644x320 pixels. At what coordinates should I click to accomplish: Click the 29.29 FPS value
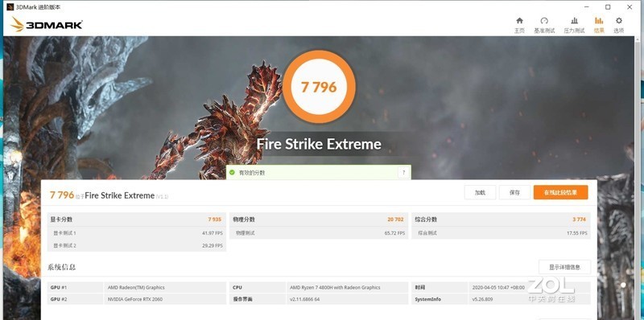(213, 245)
